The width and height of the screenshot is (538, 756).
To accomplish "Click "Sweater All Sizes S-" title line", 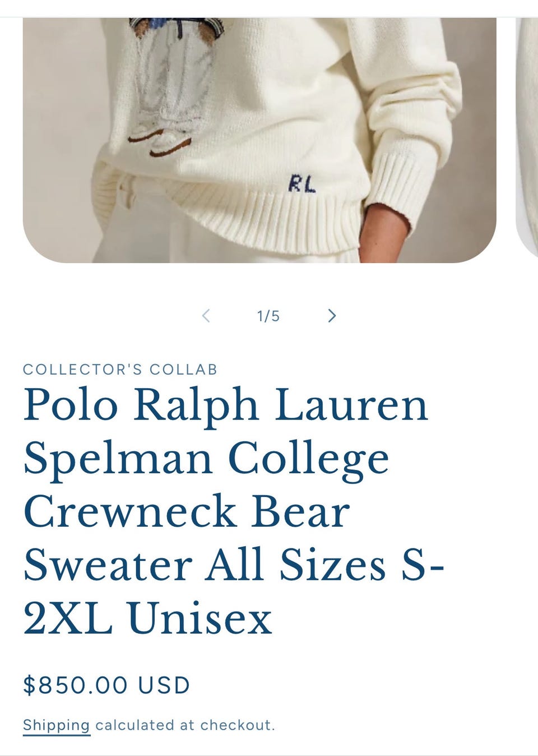I will (x=234, y=565).
